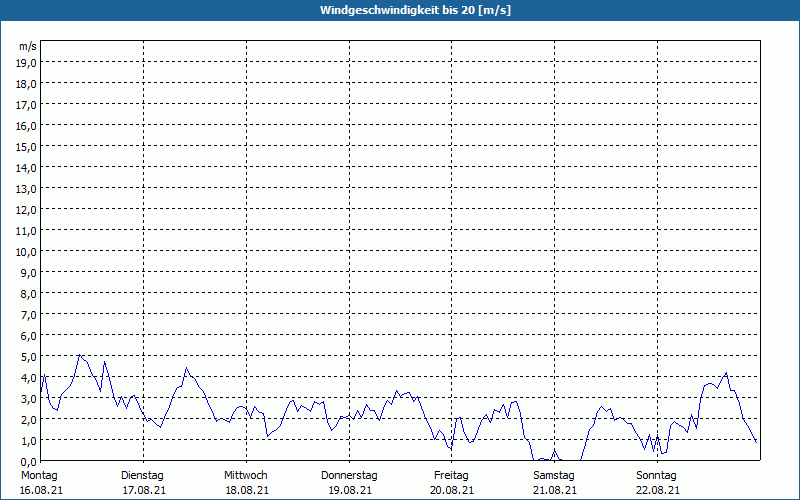The height and width of the screenshot is (500, 800).
Task: Select the Dienstag day label
Action: (x=142, y=475)
